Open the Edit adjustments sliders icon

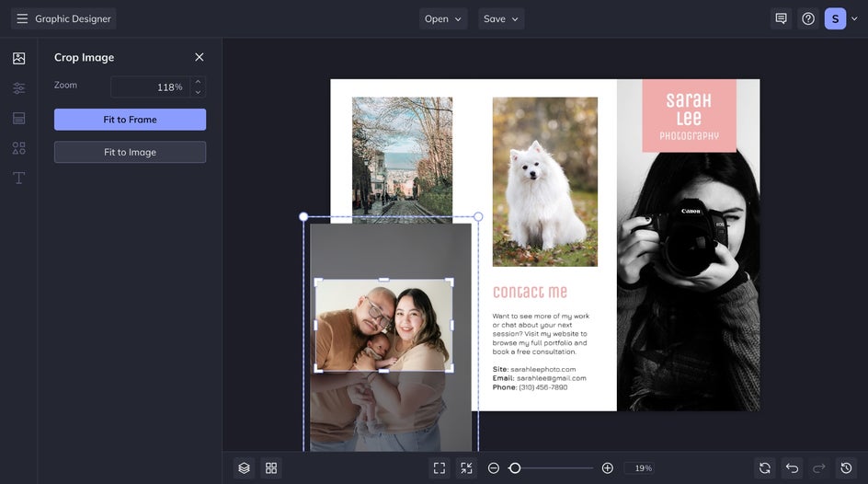[18, 88]
